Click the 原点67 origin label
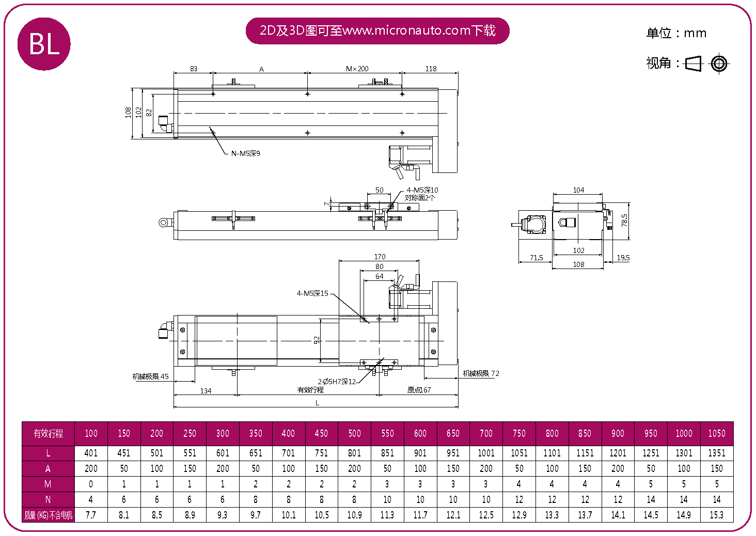 tap(419, 390)
